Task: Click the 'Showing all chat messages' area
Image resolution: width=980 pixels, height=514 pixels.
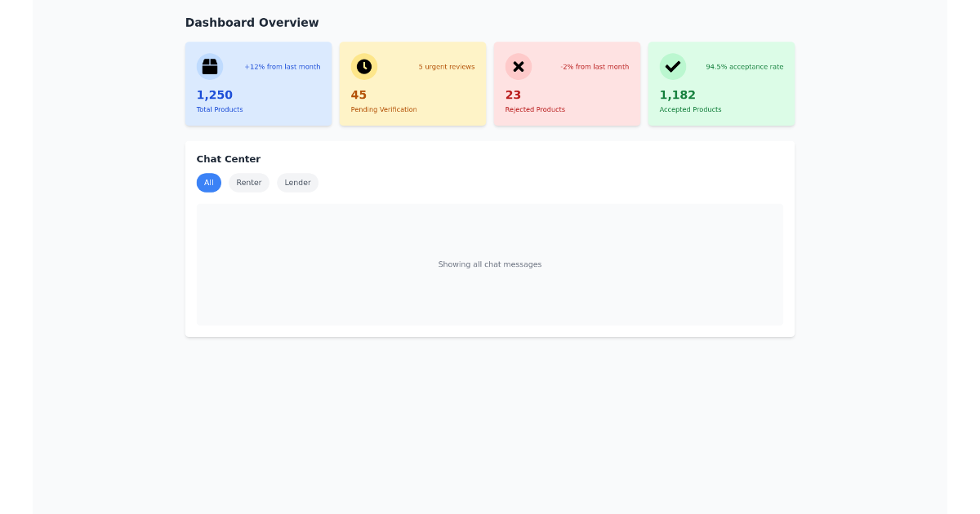Action: tap(490, 264)
